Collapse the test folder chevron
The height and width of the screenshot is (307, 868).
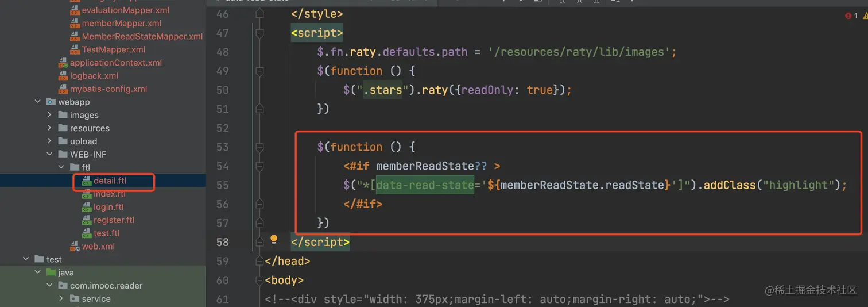pyautogui.click(x=26, y=259)
